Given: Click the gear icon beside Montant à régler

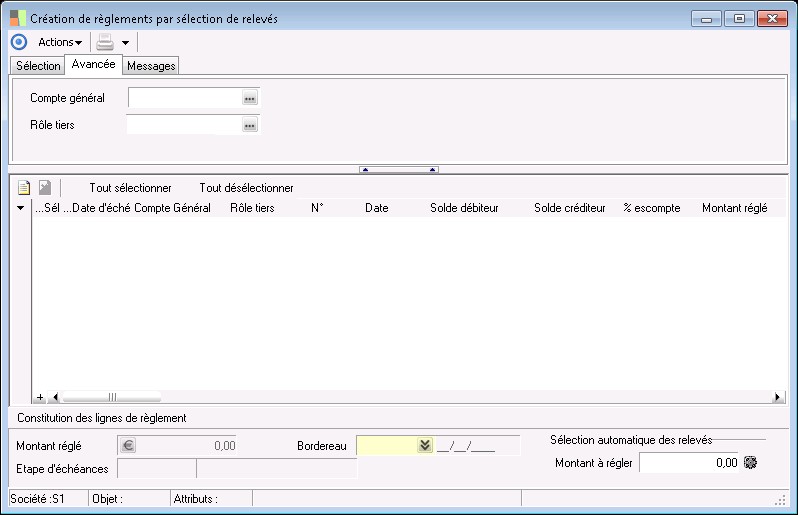Looking at the screenshot, I should (750, 463).
